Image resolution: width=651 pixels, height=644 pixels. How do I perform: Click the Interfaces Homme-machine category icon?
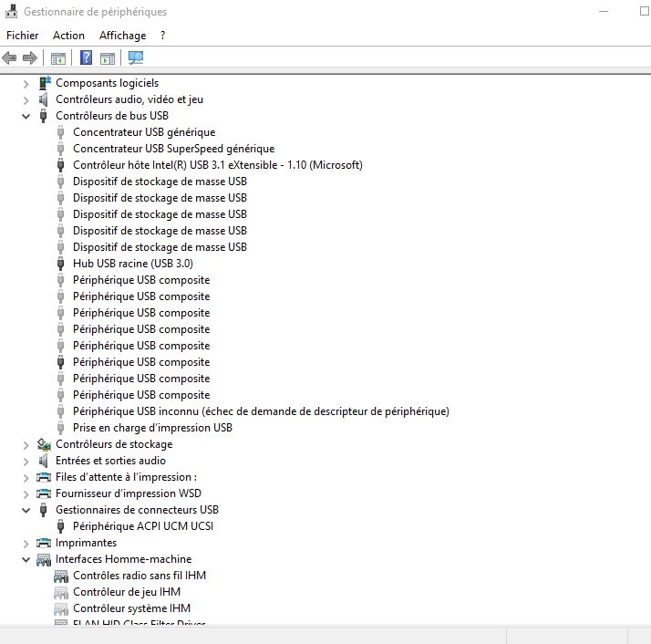click(44, 560)
